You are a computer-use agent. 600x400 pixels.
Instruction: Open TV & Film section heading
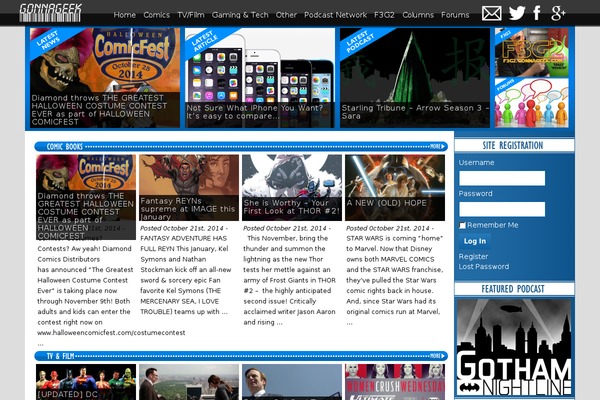point(60,356)
